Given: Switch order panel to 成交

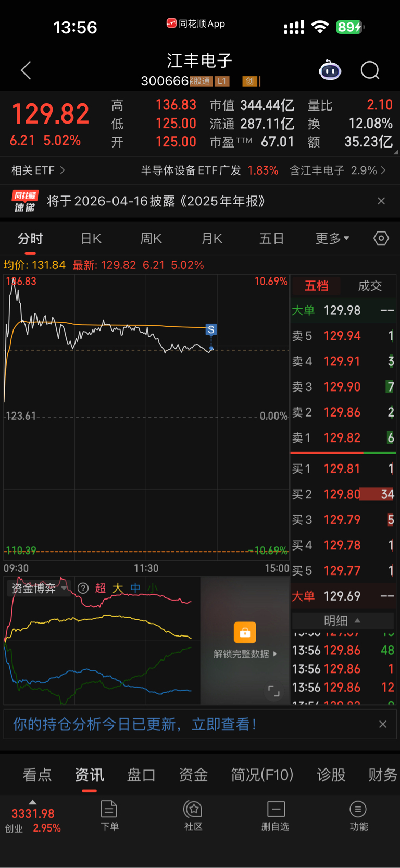Looking at the screenshot, I should coord(370,286).
